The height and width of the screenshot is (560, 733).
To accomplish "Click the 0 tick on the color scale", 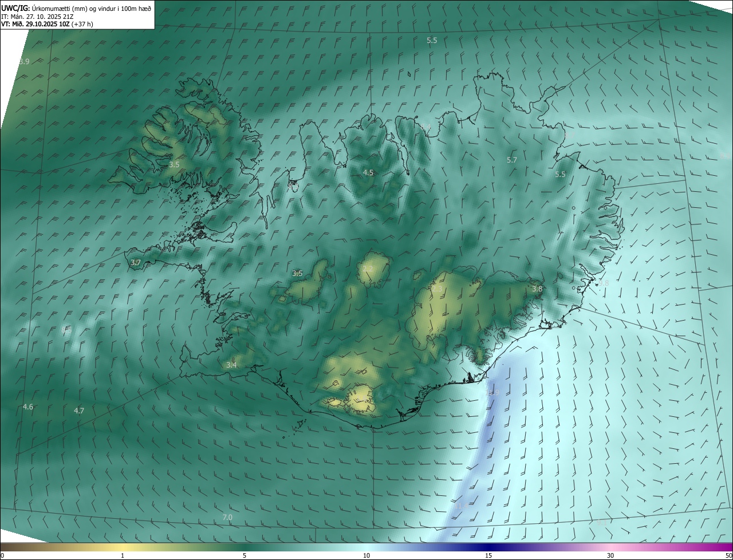I will click(2, 555).
